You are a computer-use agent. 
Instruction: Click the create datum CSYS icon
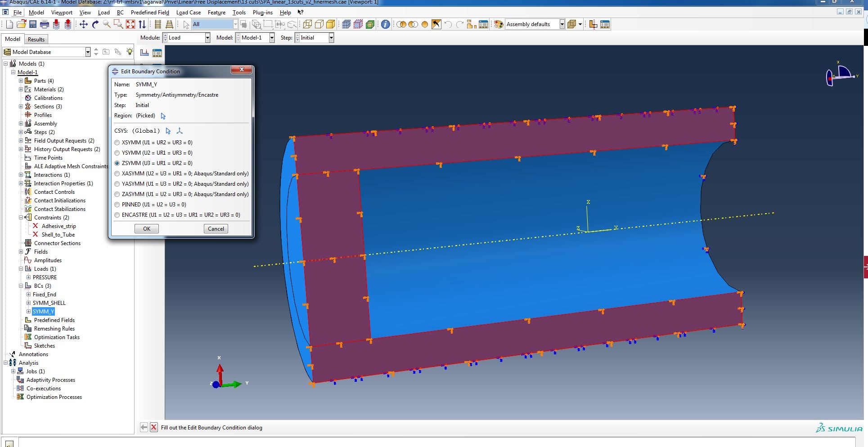180,131
